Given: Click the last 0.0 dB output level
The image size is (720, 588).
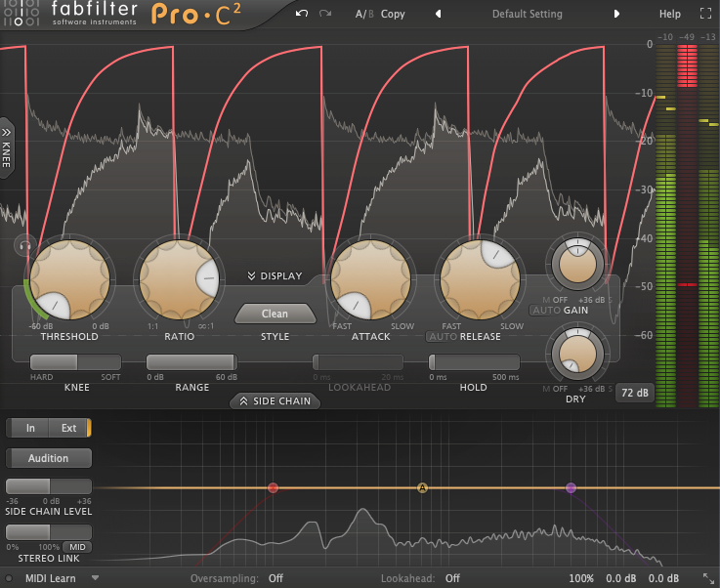Looking at the screenshot, I should (x=663, y=578).
